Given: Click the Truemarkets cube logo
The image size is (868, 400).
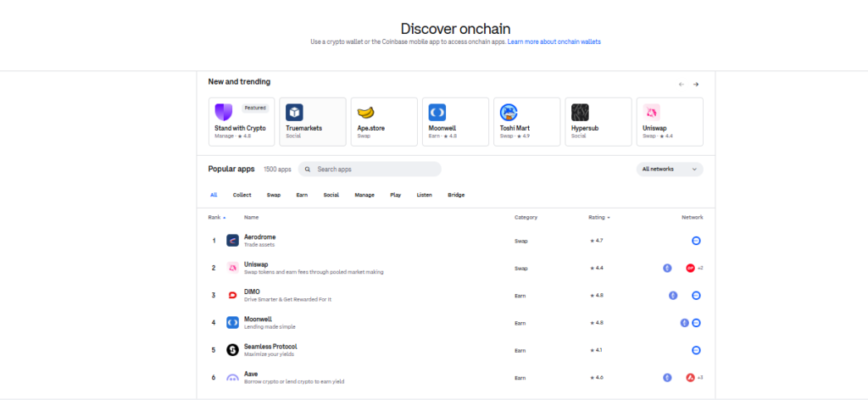Looking at the screenshot, I should (294, 113).
